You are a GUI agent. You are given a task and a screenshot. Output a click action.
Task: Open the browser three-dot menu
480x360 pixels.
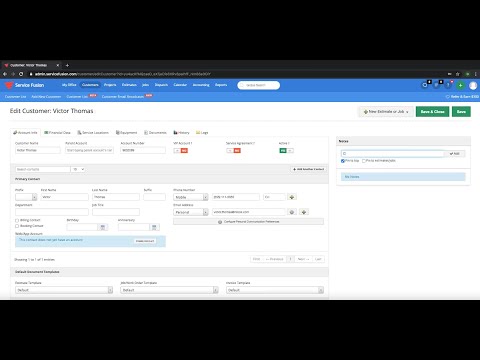click(x=476, y=74)
